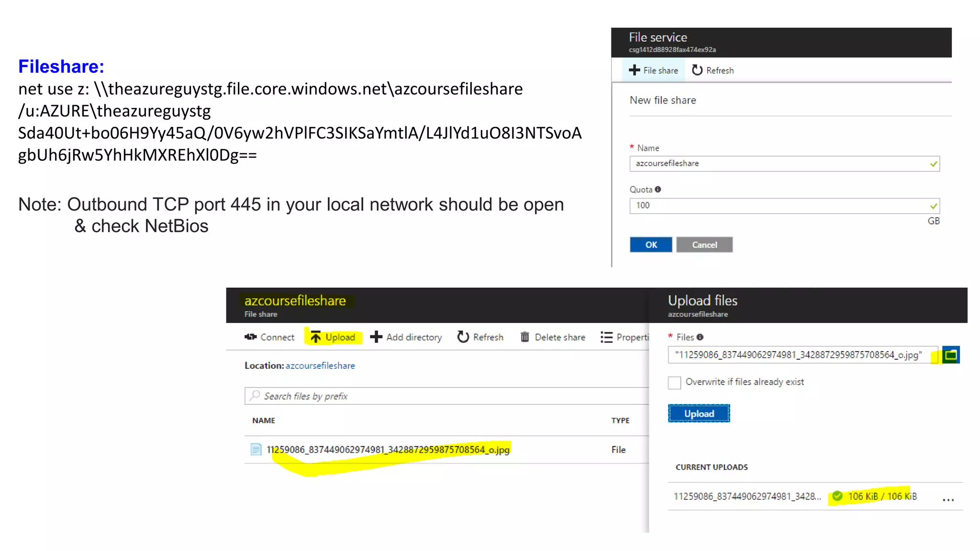Open the ellipsis menu for the current upload

pos(948,500)
